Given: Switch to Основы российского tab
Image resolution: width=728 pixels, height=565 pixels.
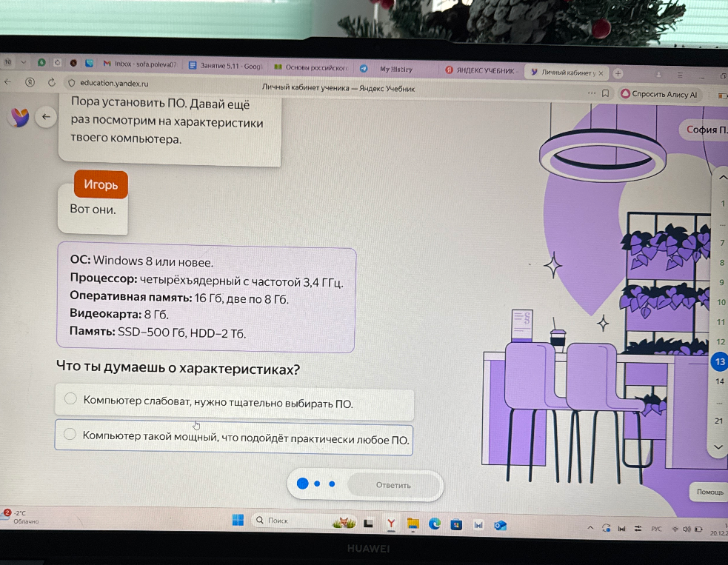Looking at the screenshot, I should tap(311, 68).
